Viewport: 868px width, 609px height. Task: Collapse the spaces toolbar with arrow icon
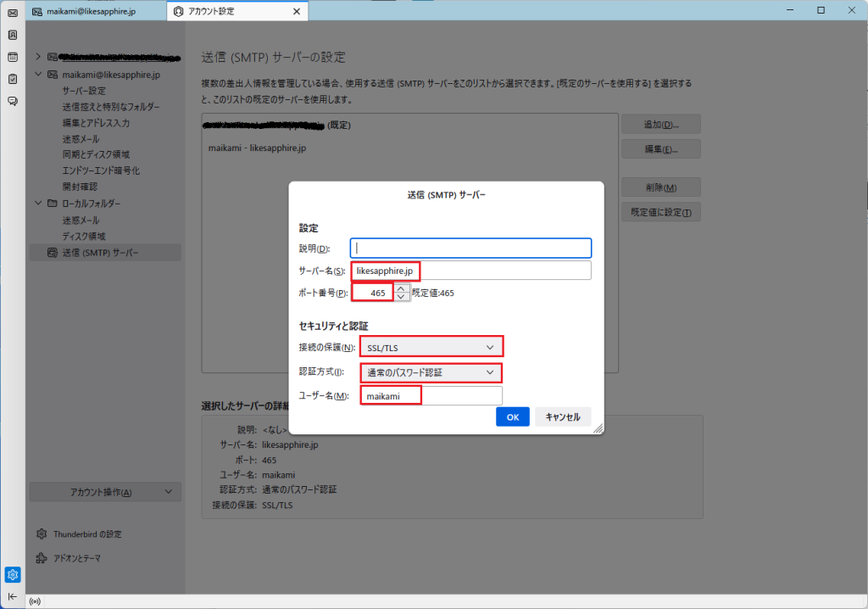point(13,596)
